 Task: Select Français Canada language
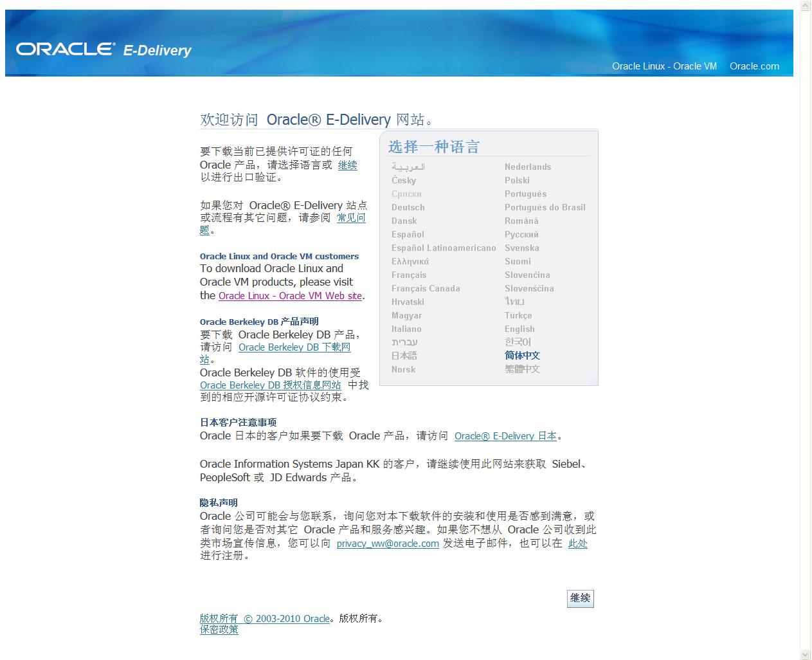[x=426, y=288]
